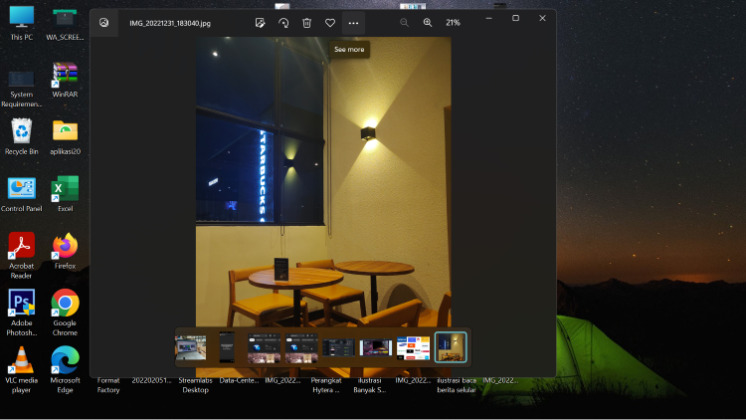Screen dimensions: 746x420
Task: Open the Photos gallery home icon
Action: pyautogui.click(x=104, y=23)
